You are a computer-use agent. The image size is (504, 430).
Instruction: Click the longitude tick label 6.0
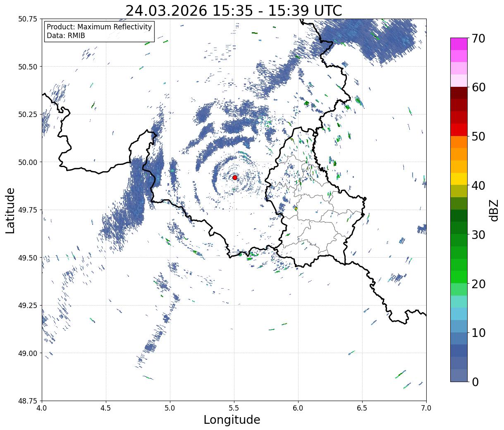click(298, 408)
